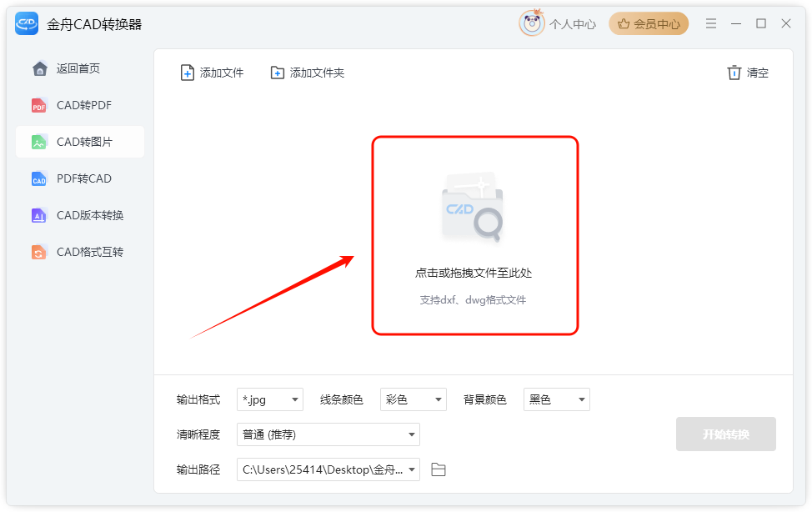Browse output folder with the folder icon
812x512 pixels.
tap(439, 469)
